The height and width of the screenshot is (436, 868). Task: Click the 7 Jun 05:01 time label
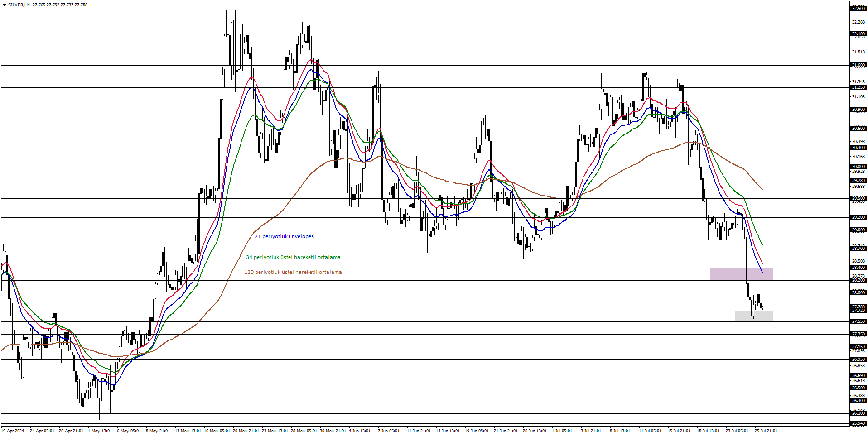coord(389,431)
